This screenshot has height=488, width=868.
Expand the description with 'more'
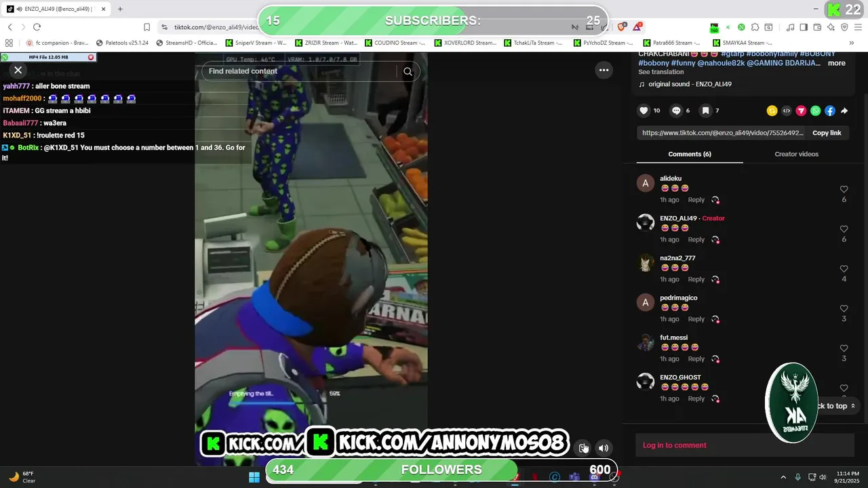point(836,63)
